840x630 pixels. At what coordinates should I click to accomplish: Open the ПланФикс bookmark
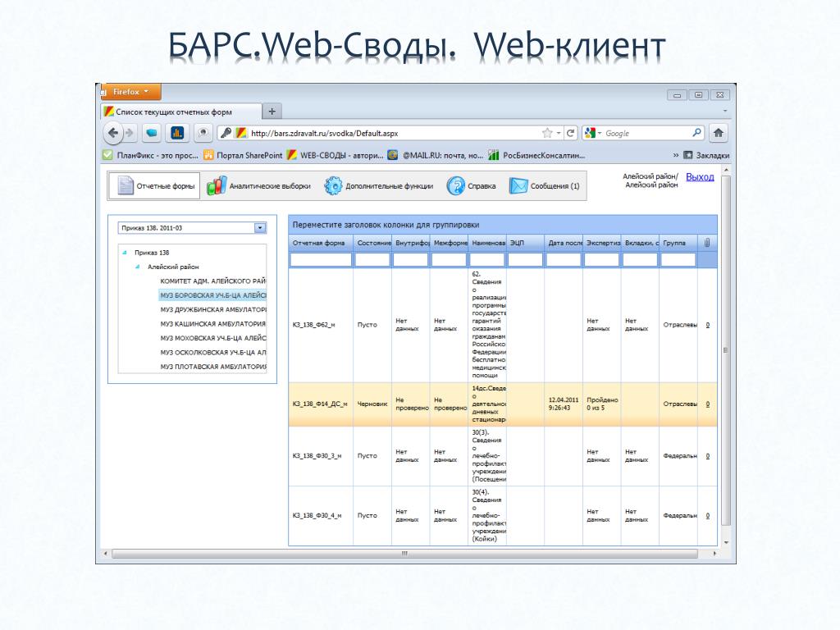click(151, 155)
